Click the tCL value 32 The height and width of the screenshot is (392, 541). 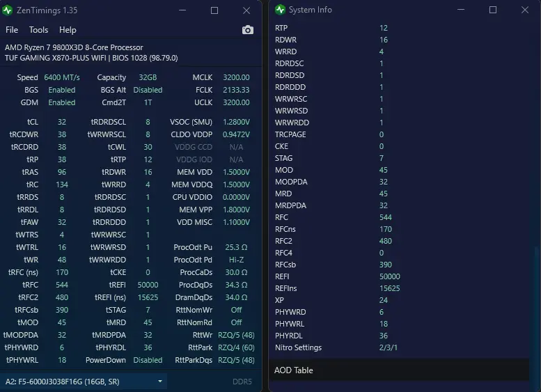point(62,122)
